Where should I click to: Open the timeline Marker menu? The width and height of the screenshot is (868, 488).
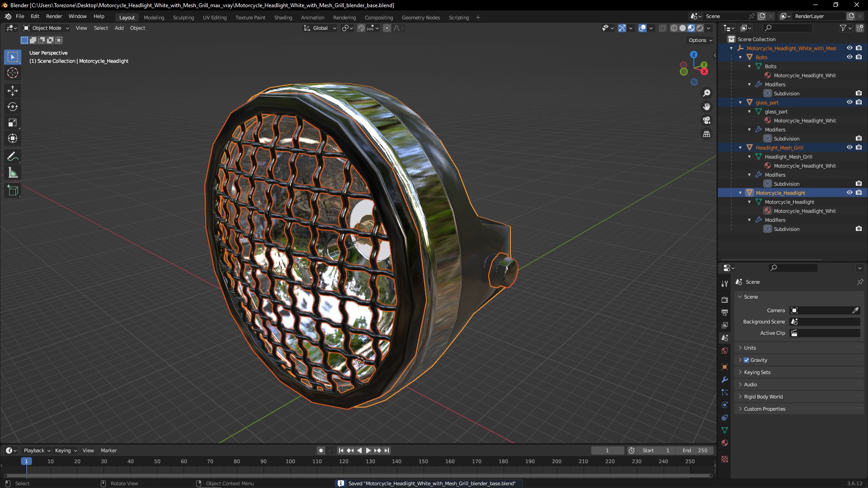[x=108, y=450]
